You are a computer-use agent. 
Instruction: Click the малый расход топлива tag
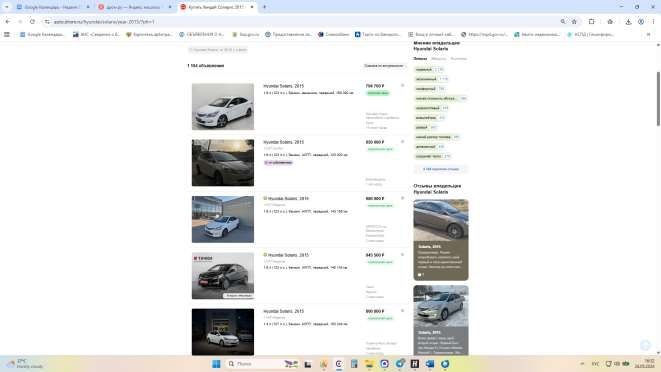[x=433, y=137]
